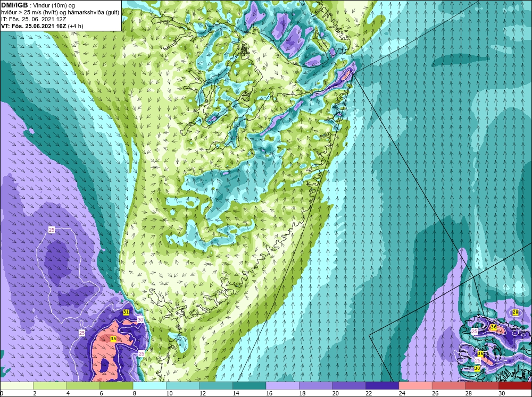Click the 2–4 m/s light green legend swatch
532x397 pixels.
[50, 386]
